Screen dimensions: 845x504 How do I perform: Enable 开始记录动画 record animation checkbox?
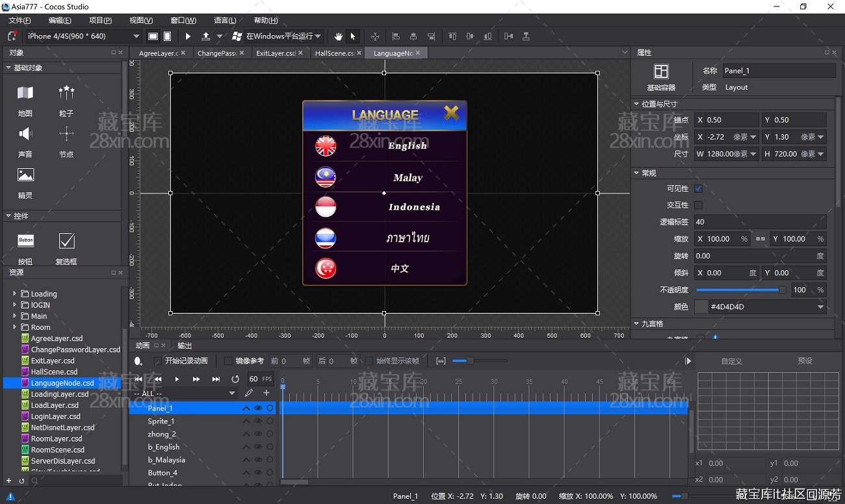pyautogui.click(x=157, y=360)
